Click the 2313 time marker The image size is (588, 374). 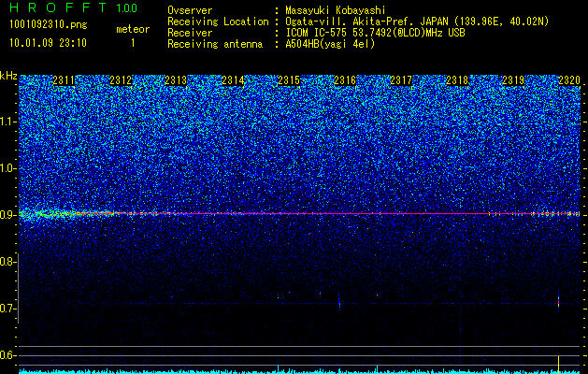(176, 80)
